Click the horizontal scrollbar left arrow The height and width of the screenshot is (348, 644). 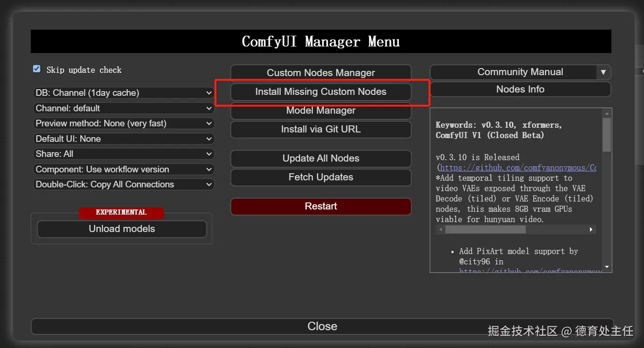(440, 230)
